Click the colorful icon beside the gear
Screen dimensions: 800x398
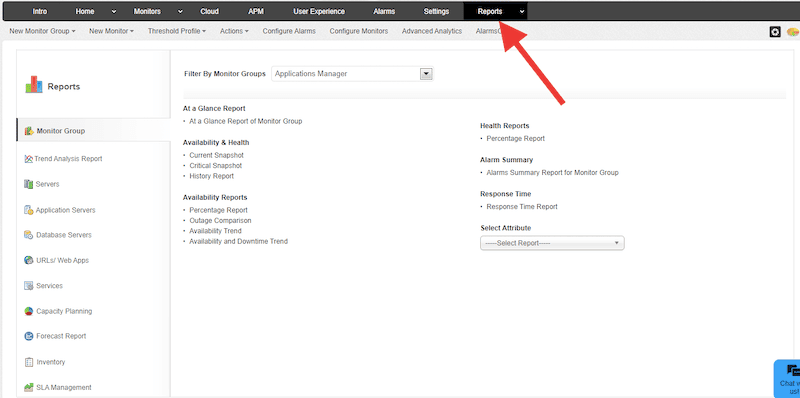793,32
